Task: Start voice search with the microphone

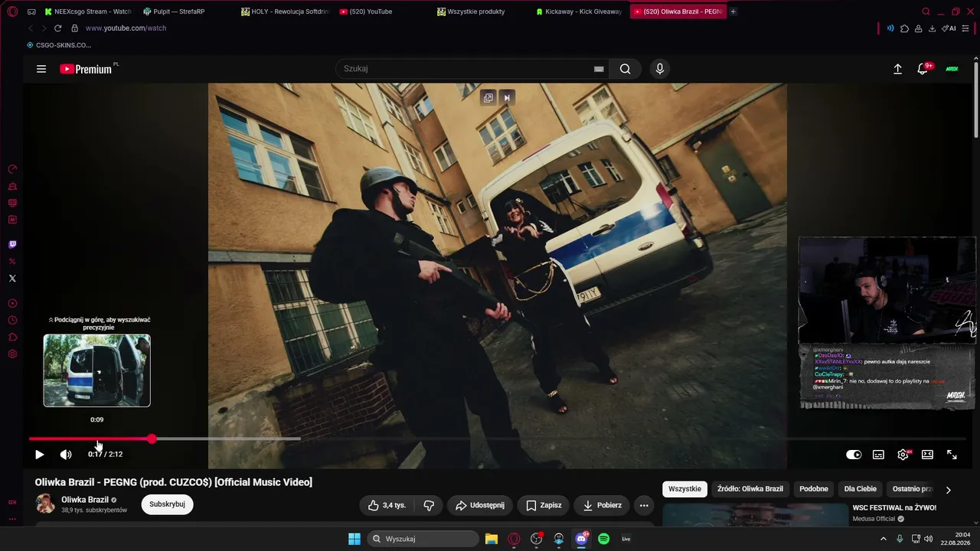Action: coord(660,69)
